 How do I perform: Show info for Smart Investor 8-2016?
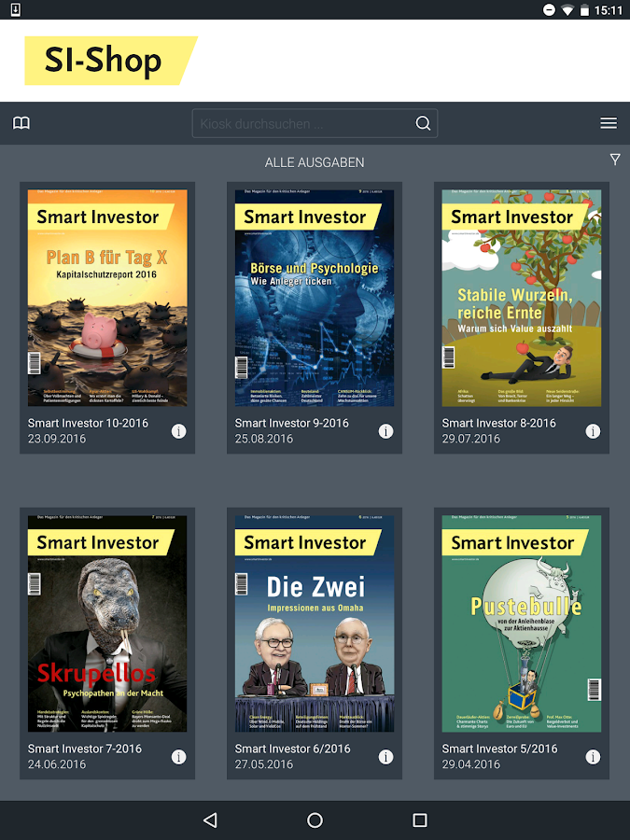click(x=593, y=431)
